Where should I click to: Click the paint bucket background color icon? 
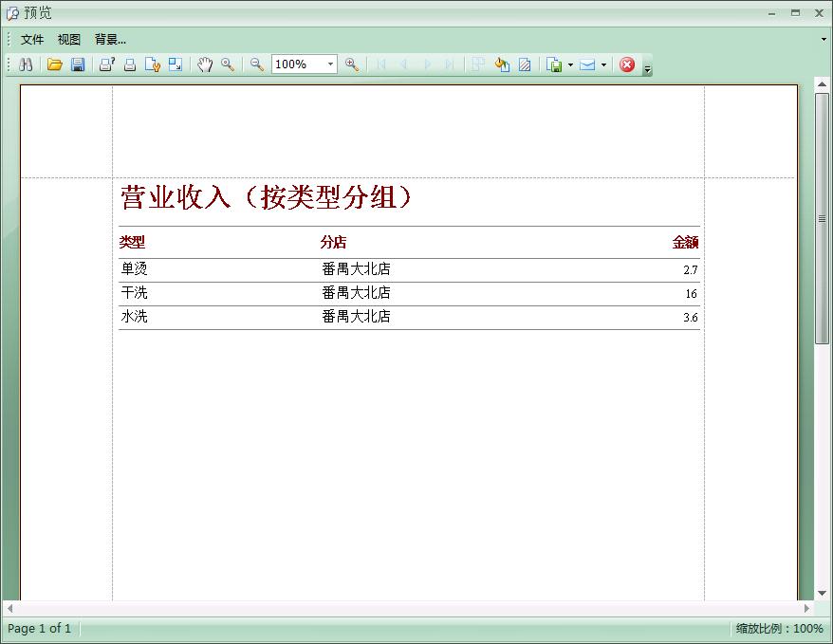point(502,64)
